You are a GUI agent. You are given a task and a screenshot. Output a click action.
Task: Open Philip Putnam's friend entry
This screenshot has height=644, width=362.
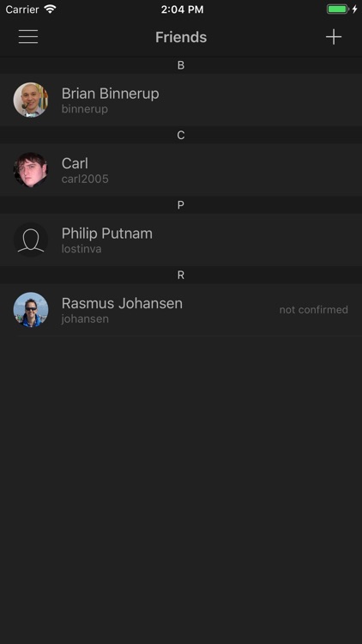[x=181, y=240]
